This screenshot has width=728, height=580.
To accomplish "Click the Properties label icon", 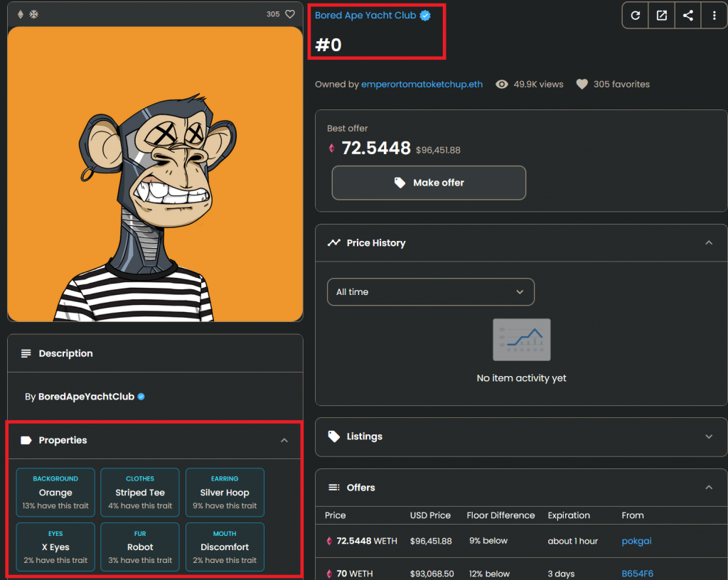I will 26,441.
